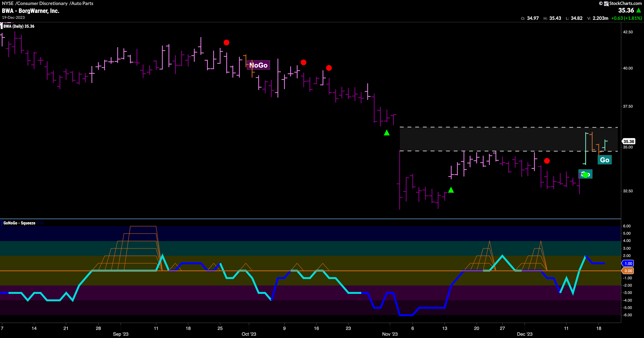Image resolution: width=644 pixels, height=338 pixels.
Task: Click the high value H: 35.43
Action: tap(552, 18)
